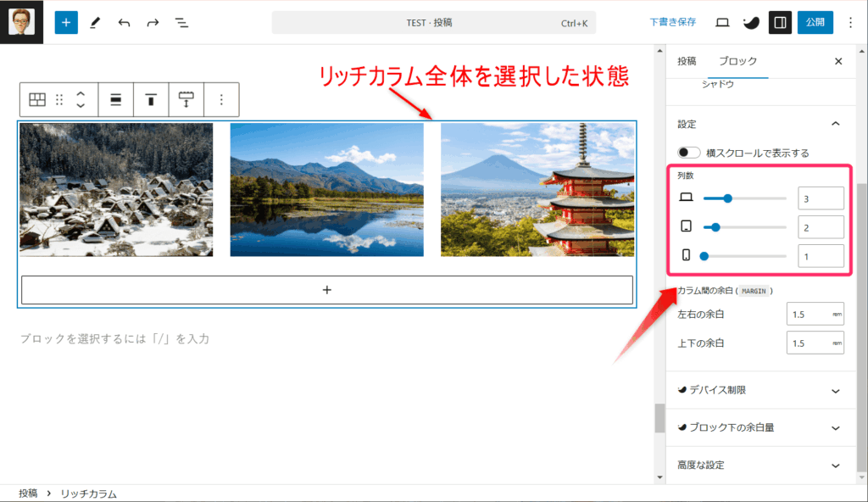Click the rich column block type icon
Image resolution: width=868 pixels, height=502 pixels.
tap(37, 99)
